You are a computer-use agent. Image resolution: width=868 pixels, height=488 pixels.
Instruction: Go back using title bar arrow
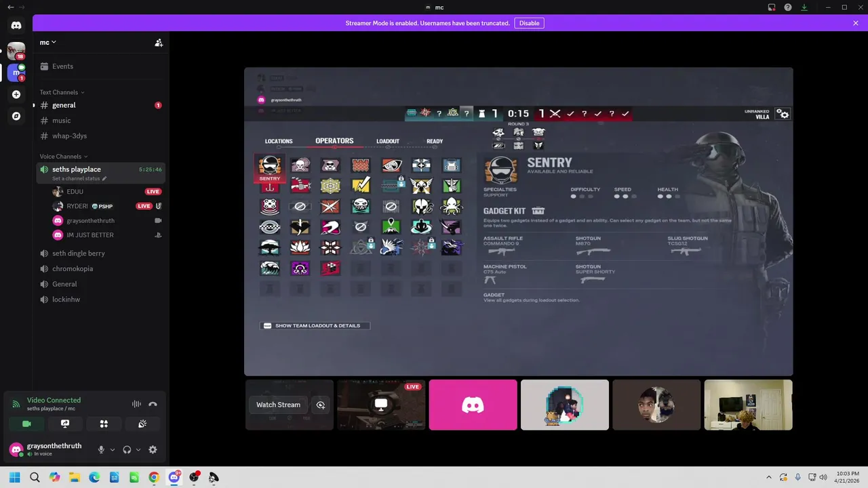[x=10, y=7]
